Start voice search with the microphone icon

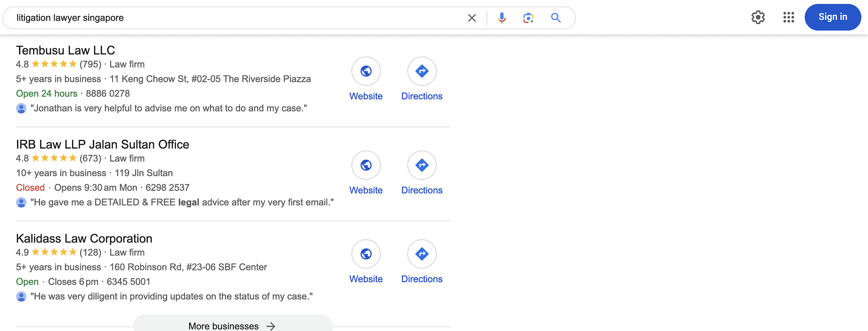502,18
